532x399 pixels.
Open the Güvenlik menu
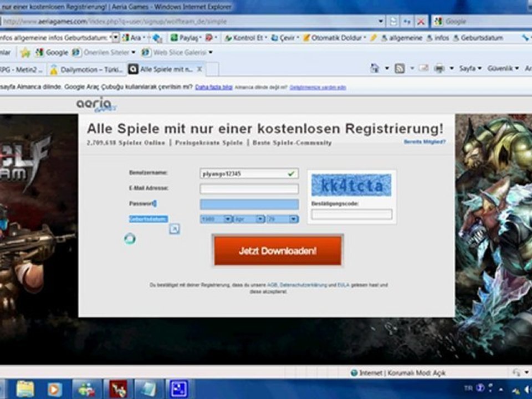click(503, 69)
